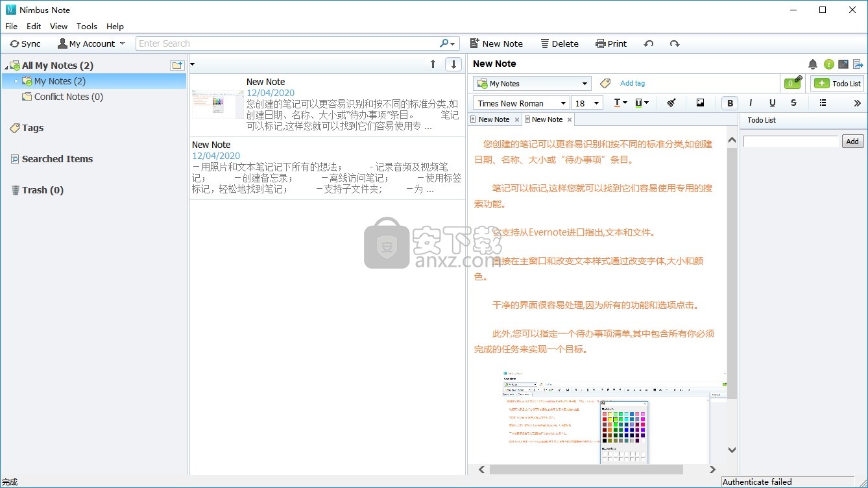Image resolution: width=868 pixels, height=488 pixels.
Task: Open the text color picker
Action: pyautogui.click(x=620, y=103)
